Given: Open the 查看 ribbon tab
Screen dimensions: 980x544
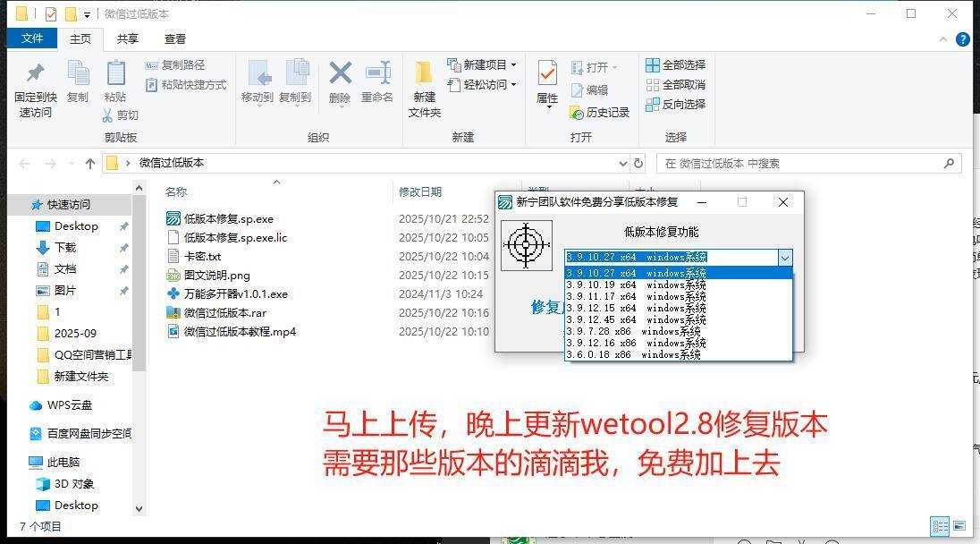Looking at the screenshot, I should tap(175, 38).
